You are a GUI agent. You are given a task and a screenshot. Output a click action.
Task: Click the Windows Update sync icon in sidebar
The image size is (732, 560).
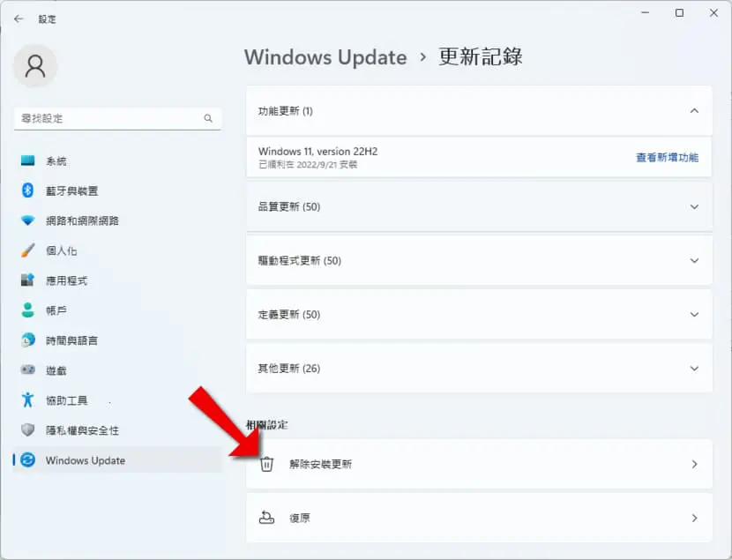click(x=27, y=460)
